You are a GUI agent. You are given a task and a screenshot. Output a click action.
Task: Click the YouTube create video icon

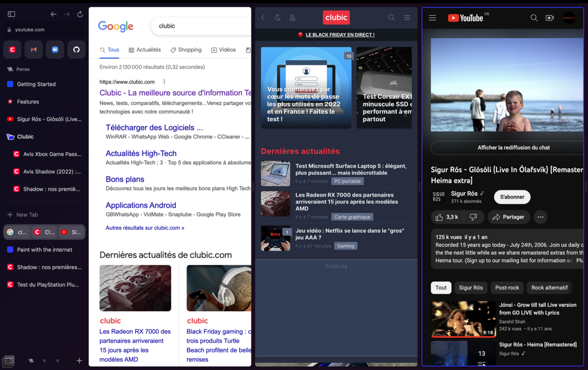point(550,18)
